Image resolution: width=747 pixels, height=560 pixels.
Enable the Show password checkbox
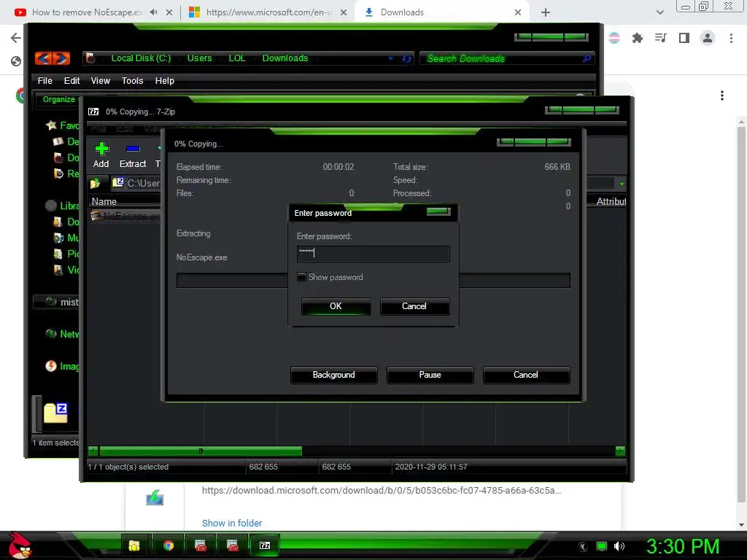pos(301,277)
